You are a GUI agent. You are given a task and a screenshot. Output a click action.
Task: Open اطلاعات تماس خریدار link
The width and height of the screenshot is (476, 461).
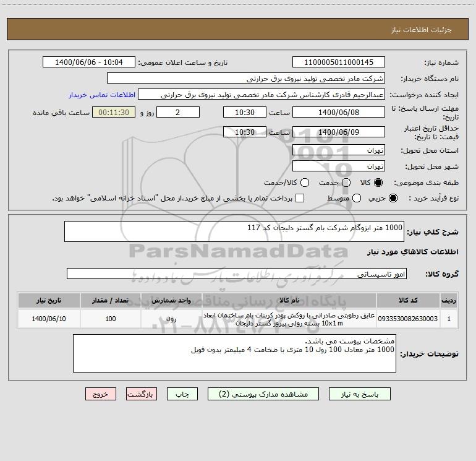coord(102,95)
